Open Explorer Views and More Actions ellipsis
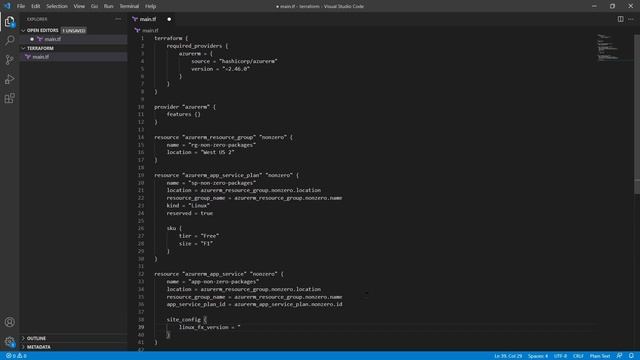This screenshot has width=640, height=360. [118, 19]
